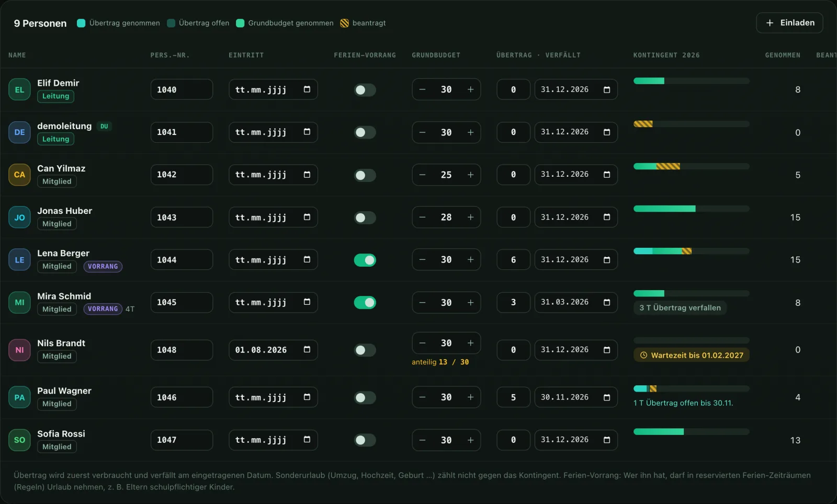Image resolution: width=837 pixels, height=504 pixels.
Task: Click the 3 T Übertrag verfallen badge
Action: (680, 307)
